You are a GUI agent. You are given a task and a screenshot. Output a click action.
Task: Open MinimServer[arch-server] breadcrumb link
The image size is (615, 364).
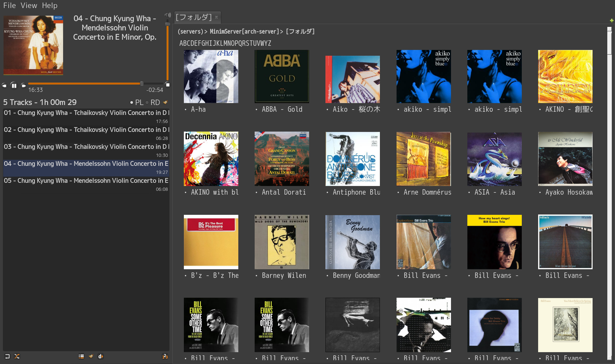tap(244, 31)
